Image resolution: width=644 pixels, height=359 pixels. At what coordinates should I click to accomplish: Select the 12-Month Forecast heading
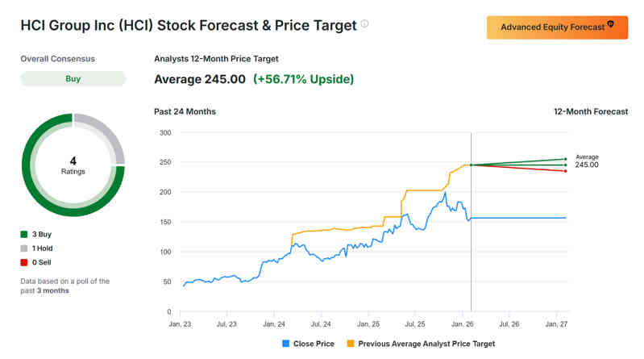tap(590, 111)
